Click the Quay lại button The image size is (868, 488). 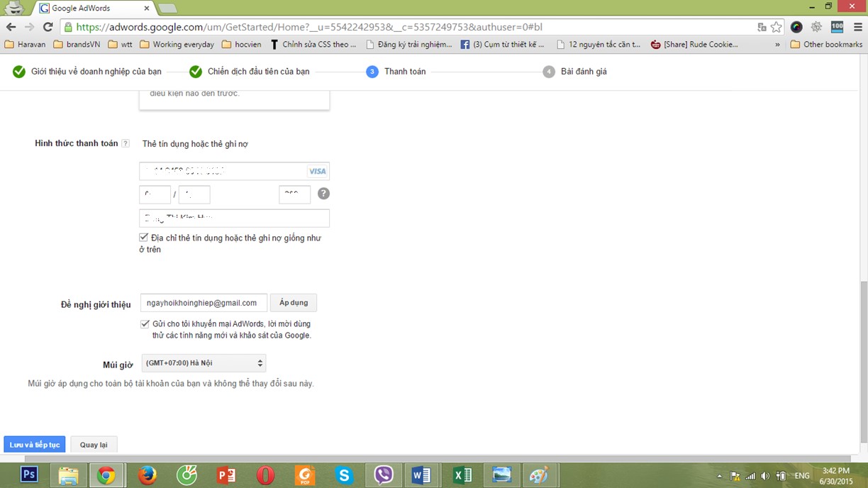coord(94,445)
